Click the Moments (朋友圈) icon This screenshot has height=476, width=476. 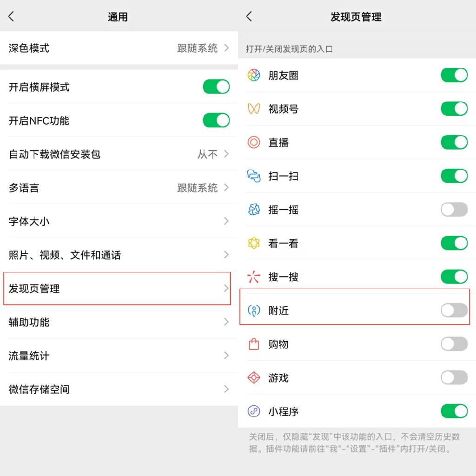253,75
